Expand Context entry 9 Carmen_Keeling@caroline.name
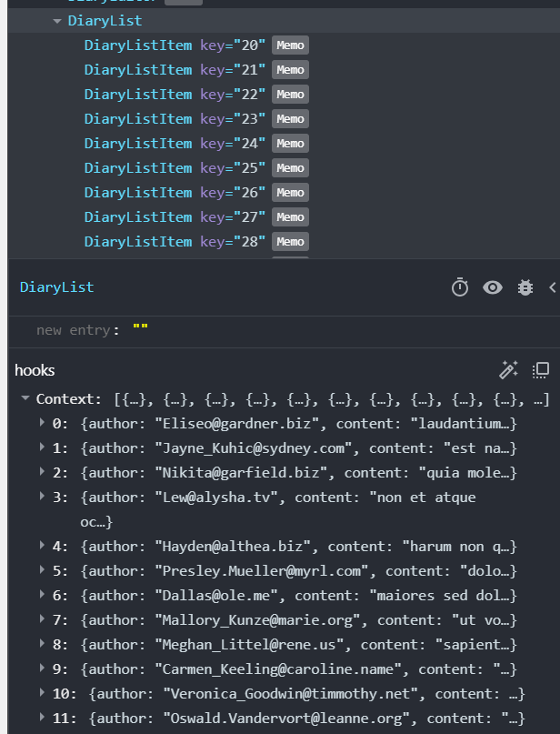Image resolution: width=560 pixels, height=734 pixels. tap(42, 669)
